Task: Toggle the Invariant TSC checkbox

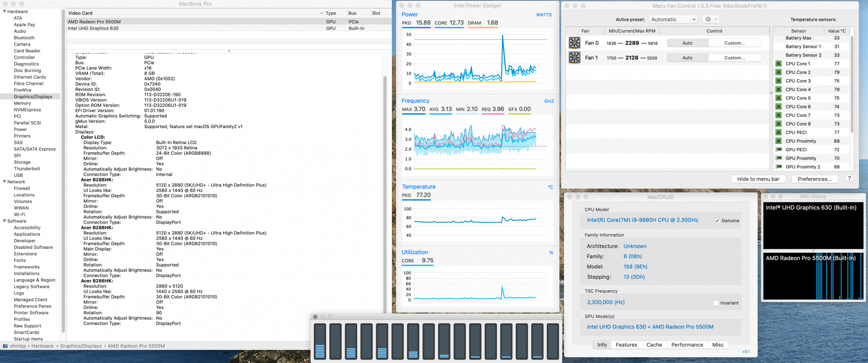Action: point(716,303)
